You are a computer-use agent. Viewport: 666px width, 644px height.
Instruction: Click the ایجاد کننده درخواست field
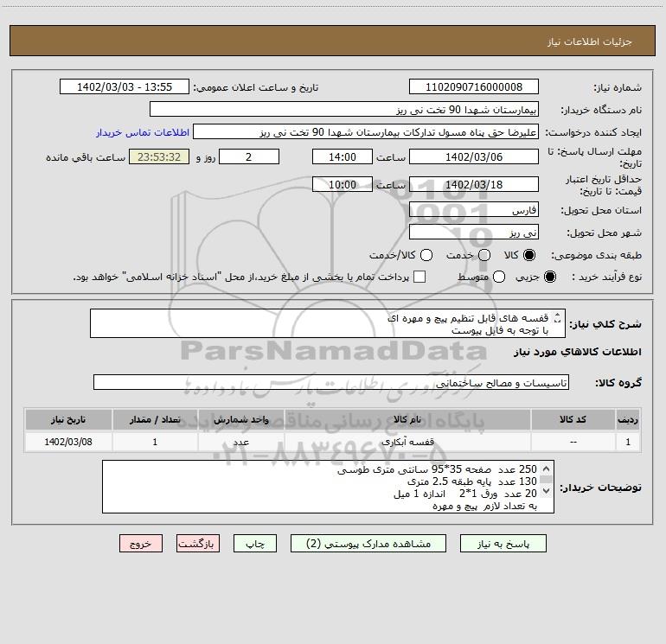point(366,132)
